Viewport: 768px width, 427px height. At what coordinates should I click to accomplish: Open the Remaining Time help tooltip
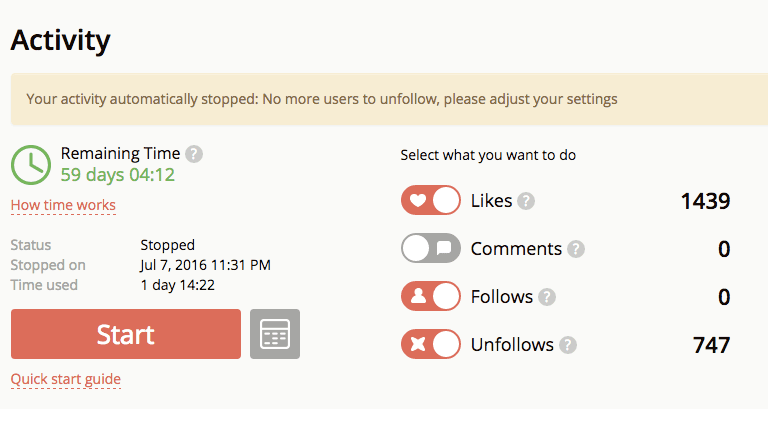[x=194, y=154]
